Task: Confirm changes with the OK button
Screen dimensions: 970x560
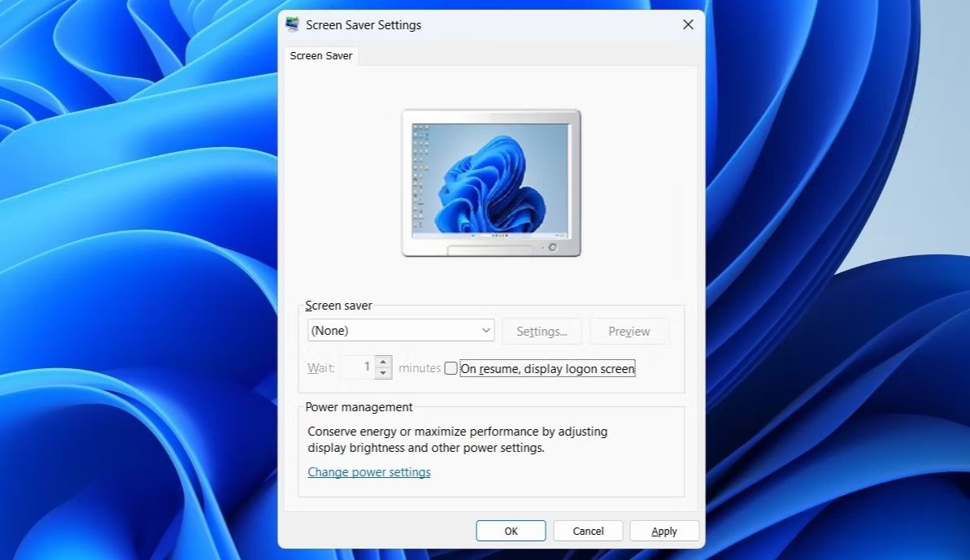Action: [511, 531]
